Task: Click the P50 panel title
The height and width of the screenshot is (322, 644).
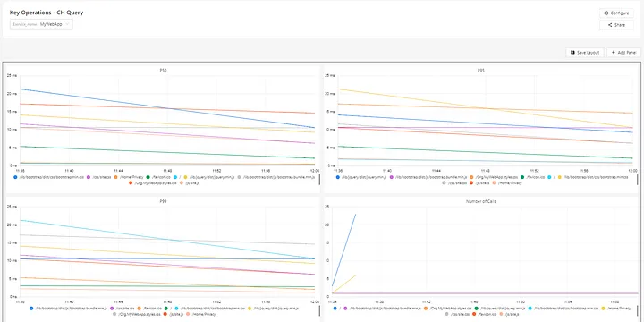Action: tap(163, 71)
